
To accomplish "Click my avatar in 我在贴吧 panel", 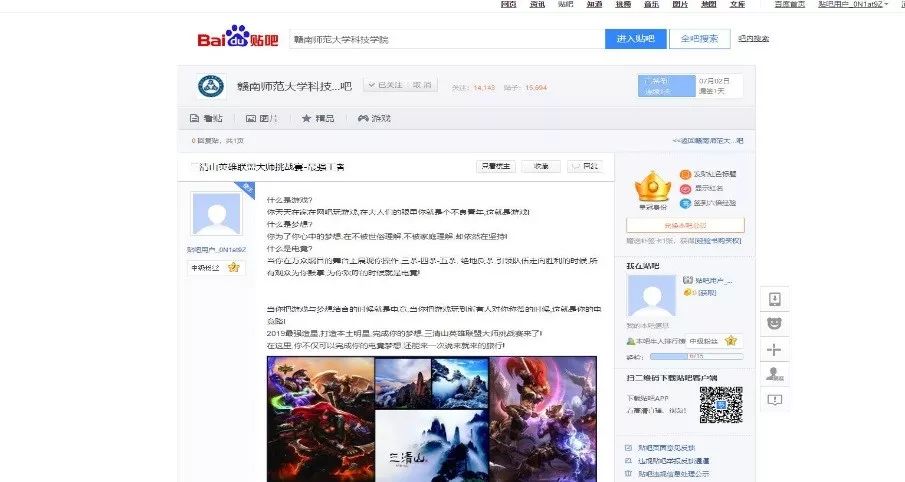I will [652, 296].
